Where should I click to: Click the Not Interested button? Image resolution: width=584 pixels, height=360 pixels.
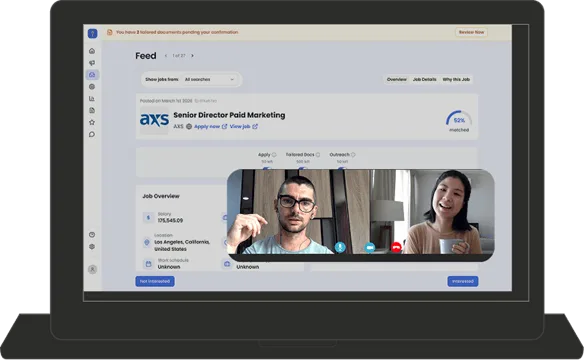(x=155, y=281)
